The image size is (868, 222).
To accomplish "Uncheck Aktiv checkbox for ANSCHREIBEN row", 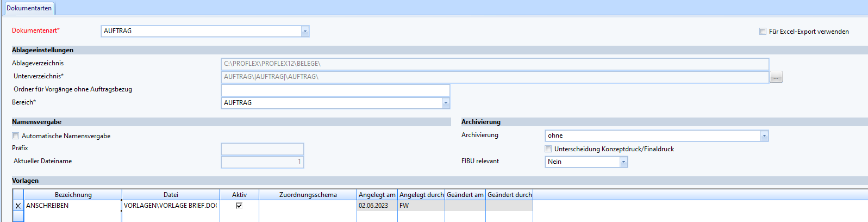I will tap(239, 206).
